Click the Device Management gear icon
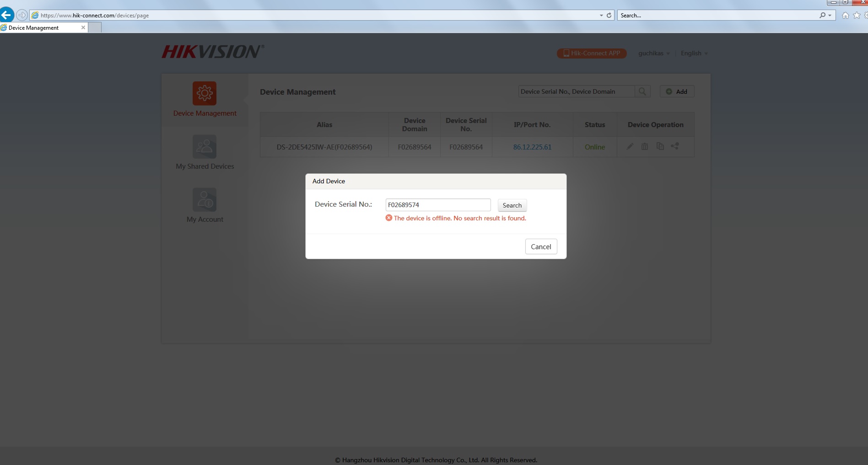This screenshot has width=868, height=465. [205, 93]
